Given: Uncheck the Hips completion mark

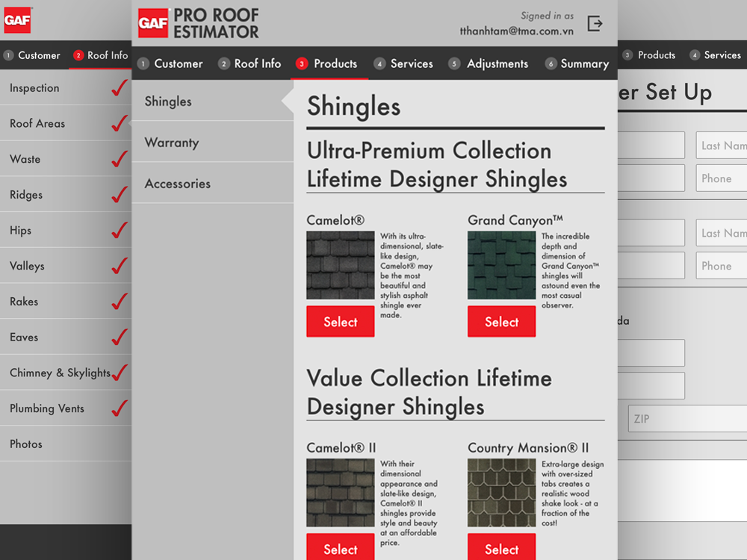Looking at the screenshot, I should (117, 230).
